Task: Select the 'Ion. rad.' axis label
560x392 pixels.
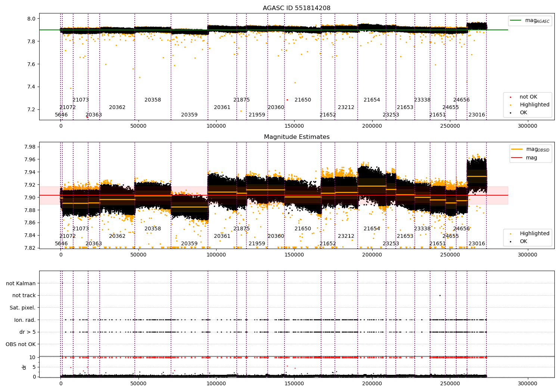Action: (25, 320)
